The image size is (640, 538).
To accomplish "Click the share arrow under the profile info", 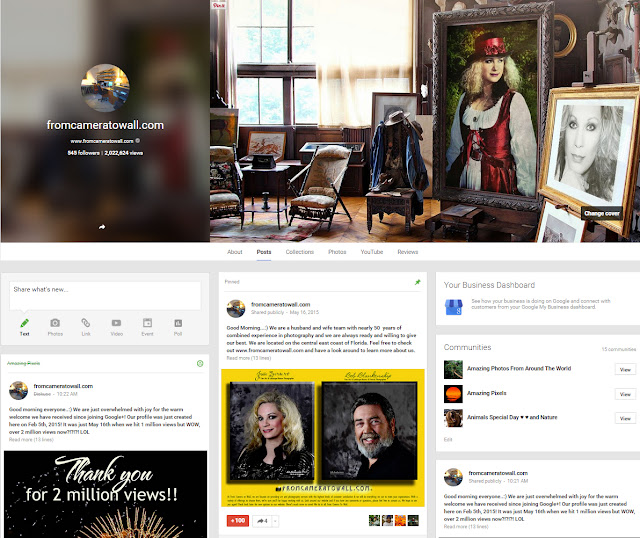I will (x=102, y=227).
